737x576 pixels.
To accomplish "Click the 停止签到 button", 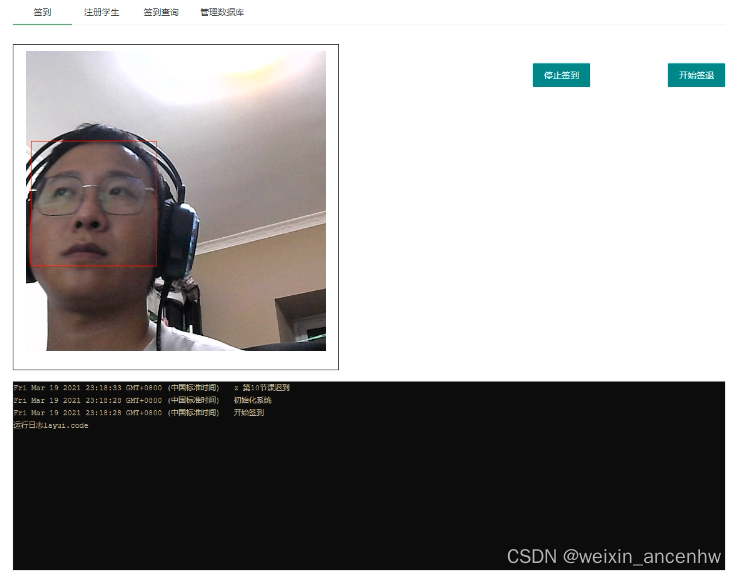I will pyautogui.click(x=561, y=75).
